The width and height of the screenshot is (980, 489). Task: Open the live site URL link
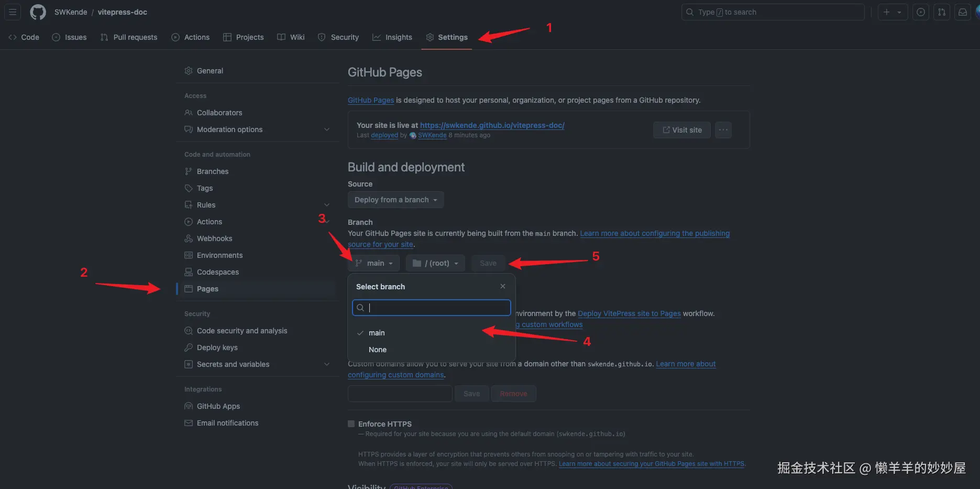pyautogui.click(x=492, y=125)
